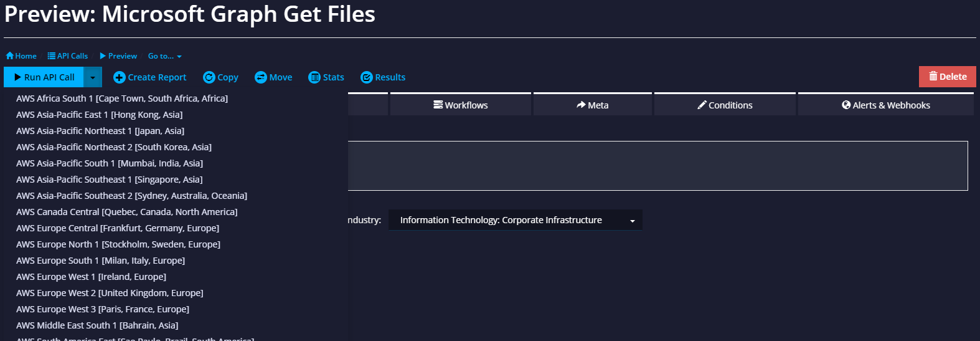
Task: Switch to the Workflows tab
Action: pyautogui.click(x=461, y=105)
